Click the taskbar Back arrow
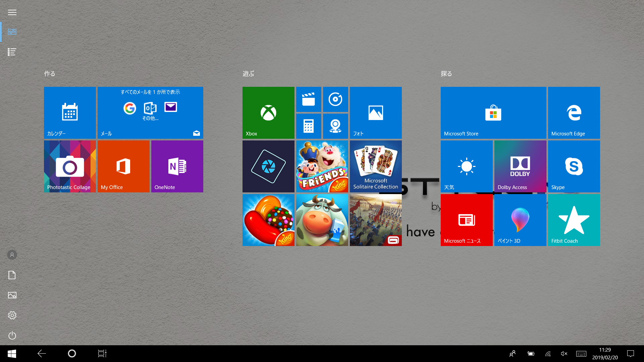This screenshot has width=644, height=362. [42, 354]
